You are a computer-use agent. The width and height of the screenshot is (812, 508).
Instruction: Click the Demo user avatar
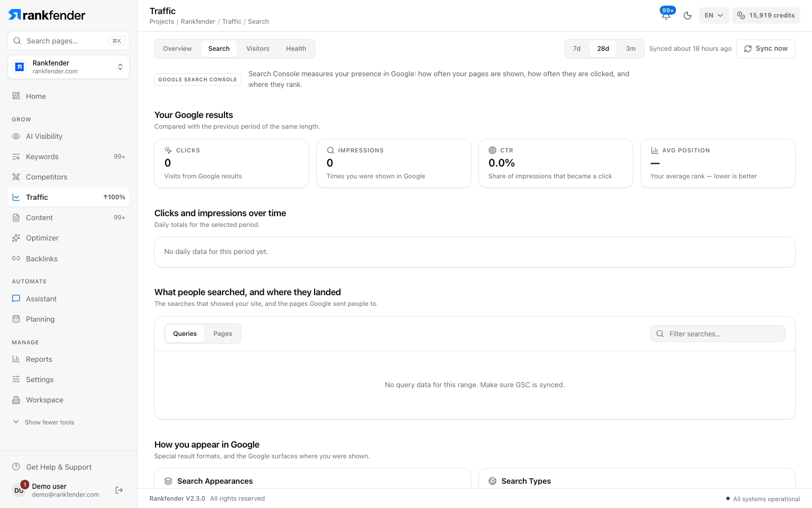pyautogui.click(x=19, y=490)
